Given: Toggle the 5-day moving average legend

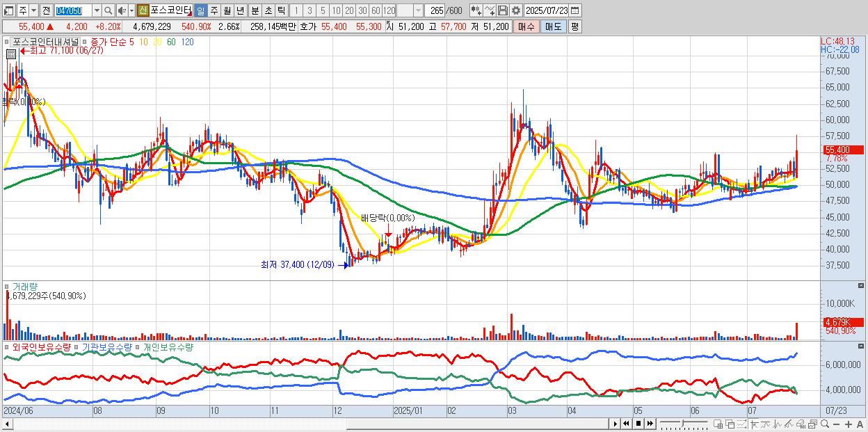Looking at the screenshot, I should [131, 42].
